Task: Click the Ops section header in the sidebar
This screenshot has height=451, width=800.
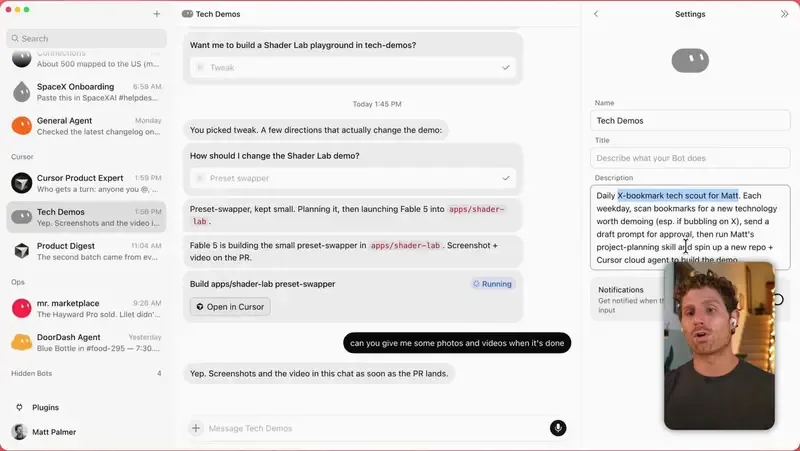Action: (x=18, y=282)
